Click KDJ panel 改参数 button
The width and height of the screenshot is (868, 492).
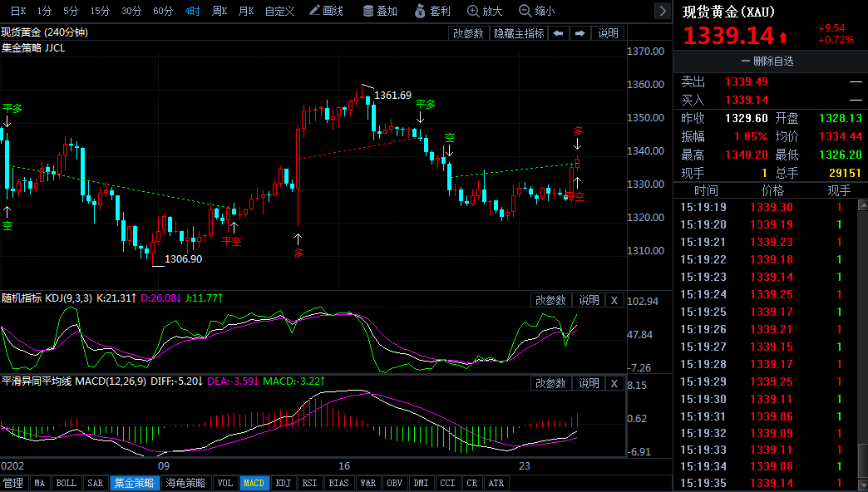[x=550, y=300]
